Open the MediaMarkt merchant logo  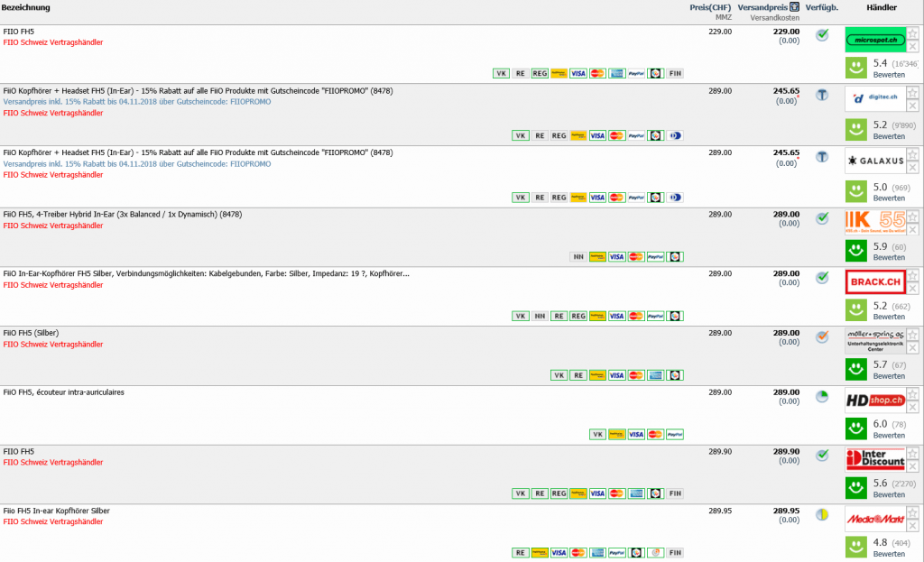tap(875, 519)
